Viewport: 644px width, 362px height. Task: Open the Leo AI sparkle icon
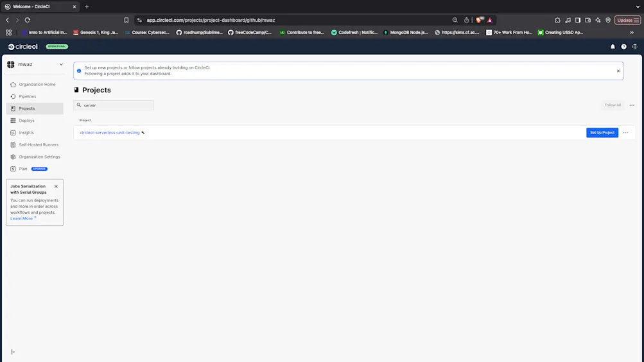[598, 20]
